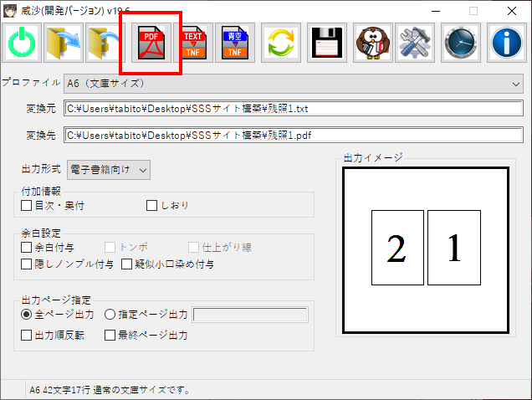Viewport: 532px width, 400px height.
Task: Open the owl help icon
Action: coord(373,43)
